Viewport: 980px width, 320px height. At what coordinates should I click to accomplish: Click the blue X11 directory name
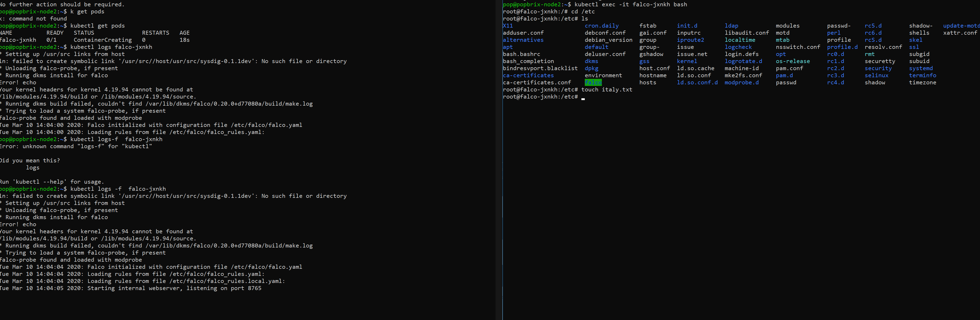508,26
